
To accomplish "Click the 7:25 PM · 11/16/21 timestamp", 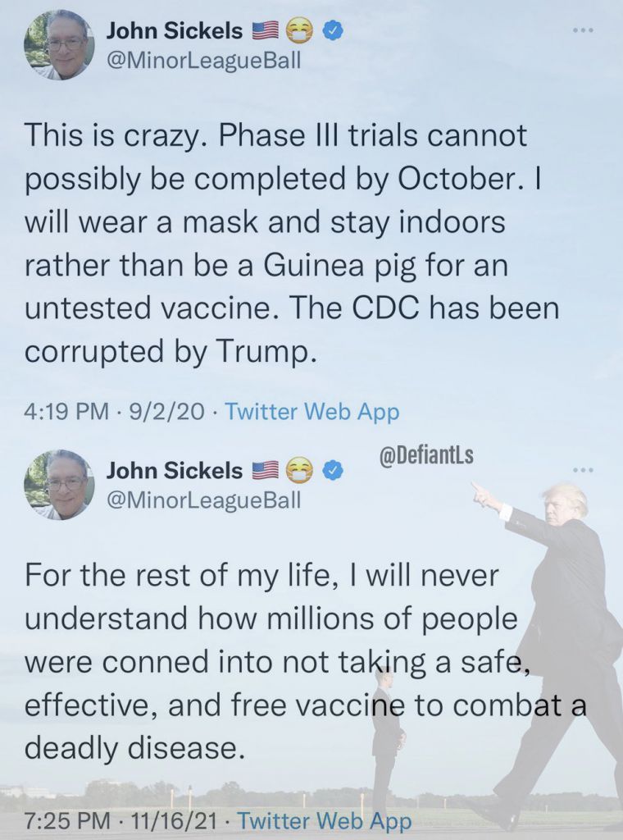I will click(x=121, y=820).
